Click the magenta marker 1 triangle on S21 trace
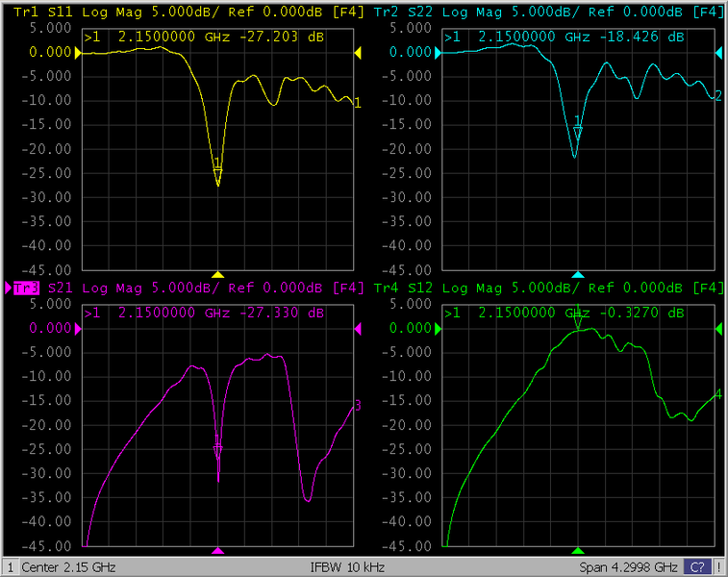This screenshot has width=728, height=577. click(x=218, y=450)
